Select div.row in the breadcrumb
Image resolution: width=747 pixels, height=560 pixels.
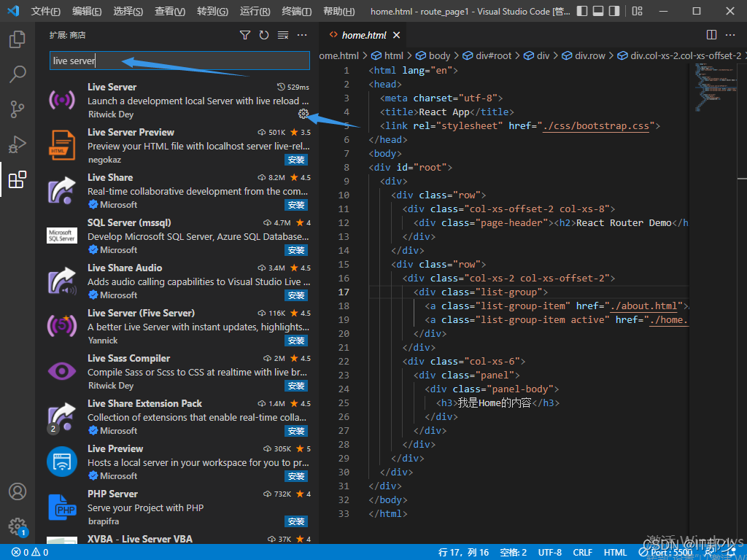[x=584, y=55]
